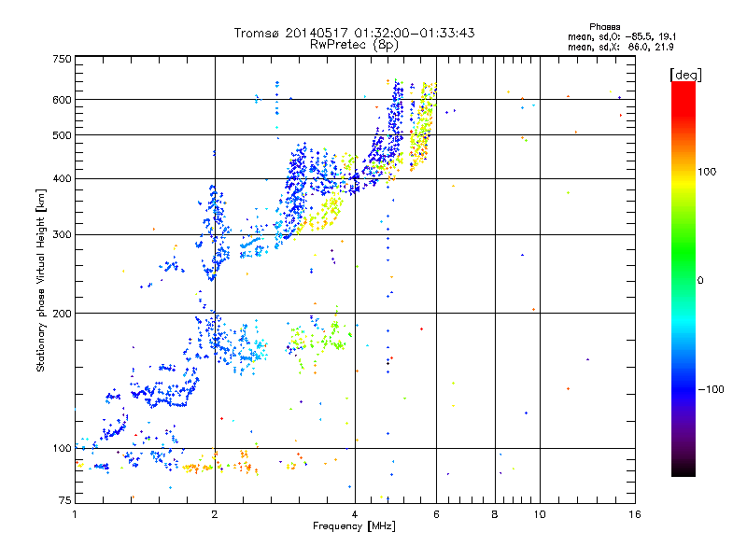Image resolution: width=747 pixels, height=560 pixels.
Task: Click the colorbar tick label '100'
Action: coord(707,172)
